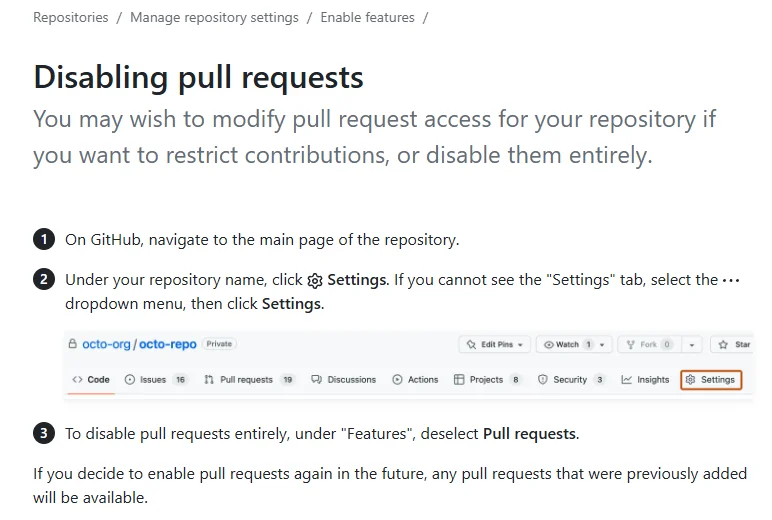Click the Star icon
Screen dimensions: 772x520
tap(722, 344)
